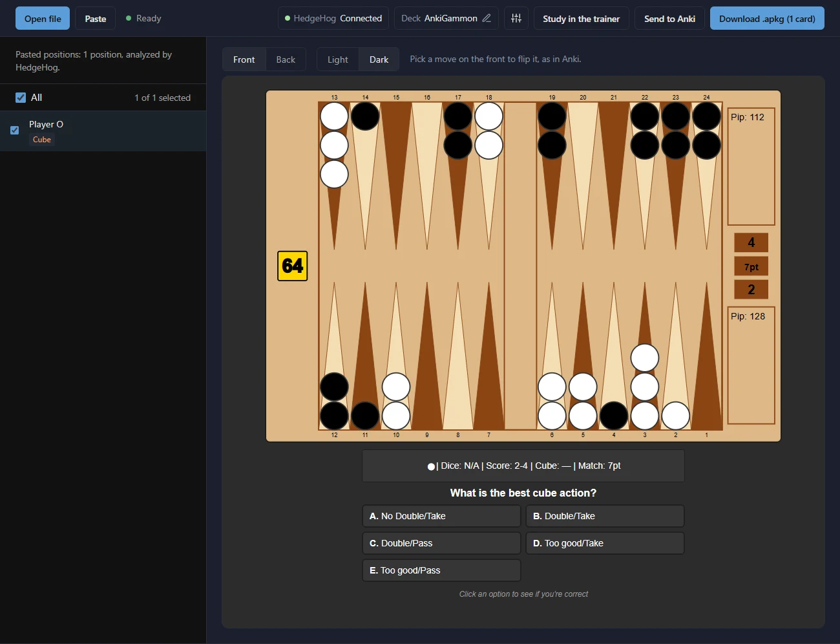Click the '1 of 1 selected' count
The image size is (840, 644).
tap(163, 98)
